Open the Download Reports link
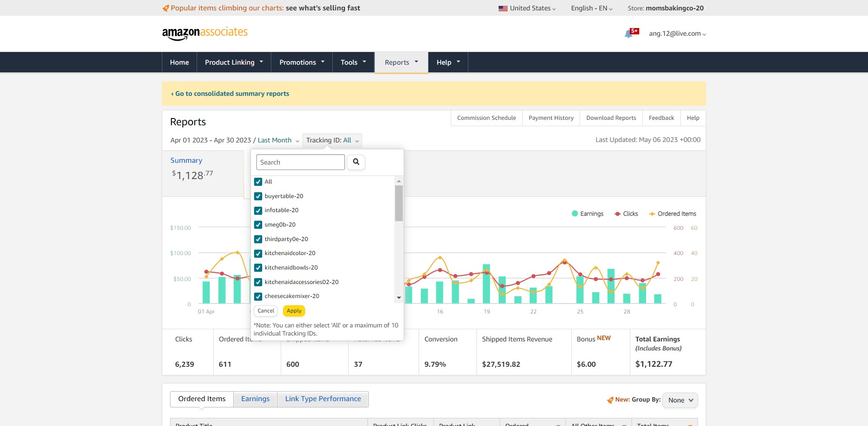868x426 pixels. tap(611, 118)
